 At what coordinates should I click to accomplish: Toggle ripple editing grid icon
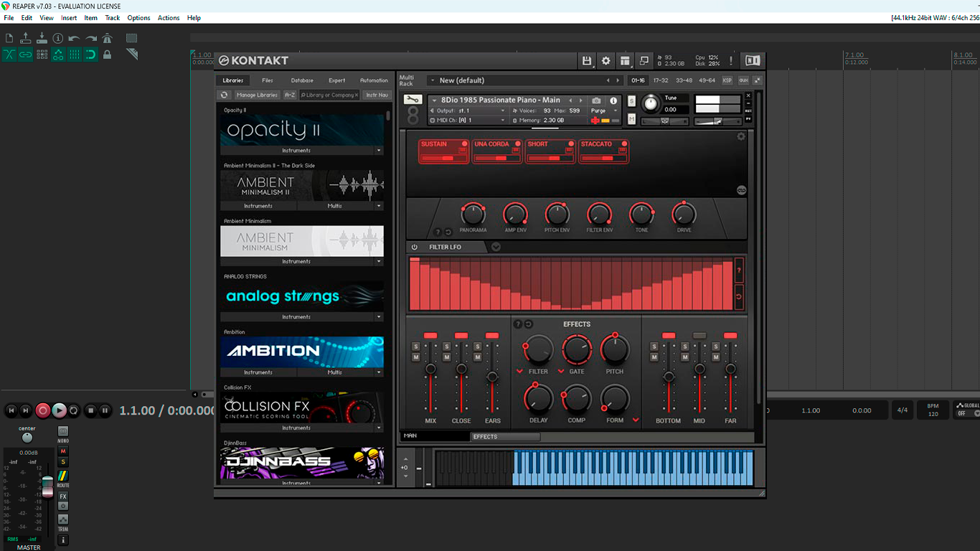tap(42, 55)
